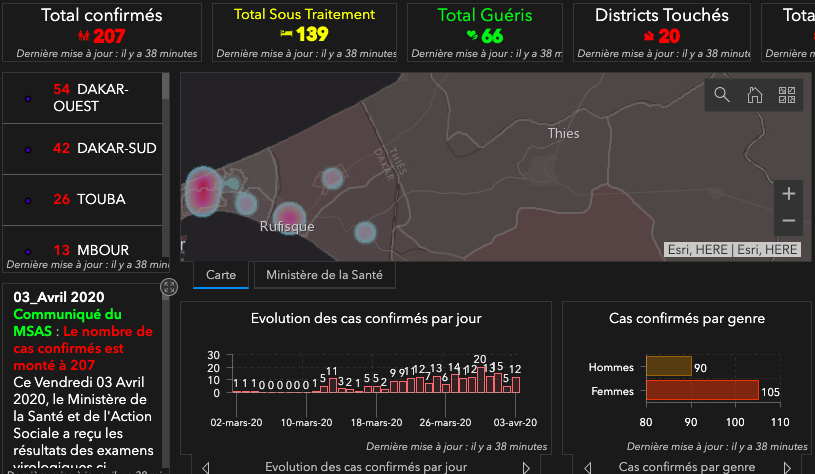815x474 pixels.
Task: Select the purple dot beside MBOUR
Action: point(28,252)
